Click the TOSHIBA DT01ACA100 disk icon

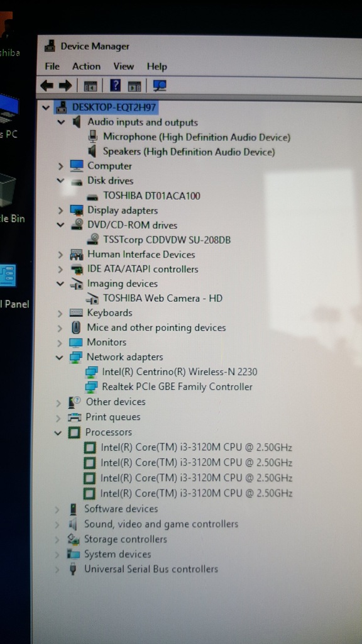[92, 197]
